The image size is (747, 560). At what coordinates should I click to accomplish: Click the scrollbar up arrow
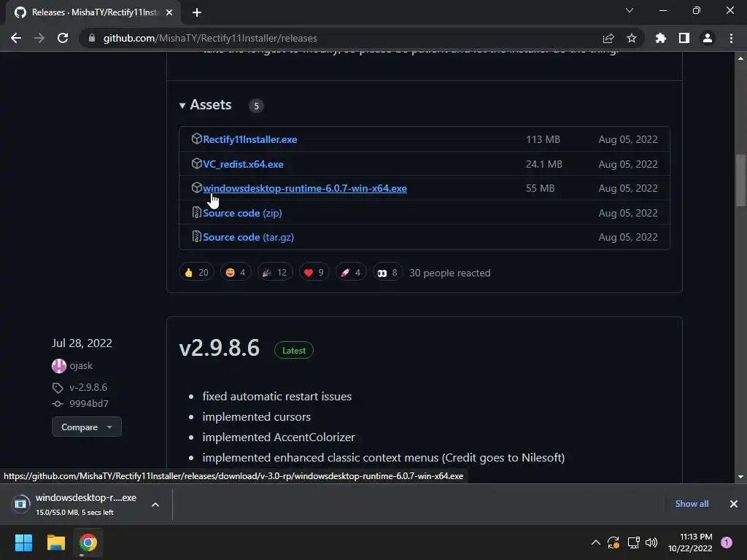click(x=741, y=58)
